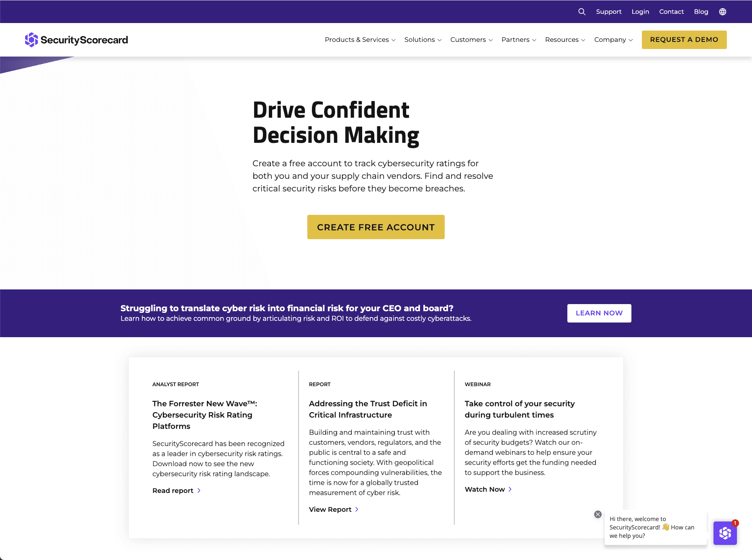
Task: Open Take control of your security title
Action: (x=520, y=409)
